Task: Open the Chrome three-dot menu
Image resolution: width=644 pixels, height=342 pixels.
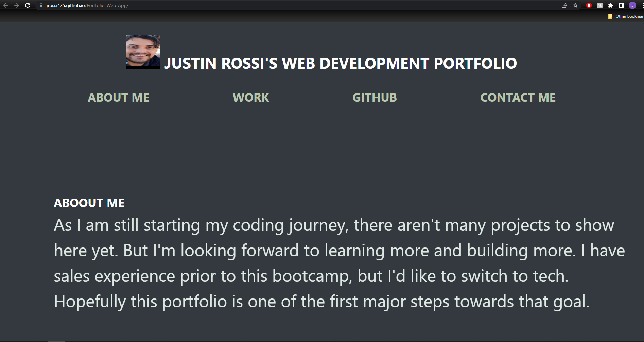Action: [642, 5]
